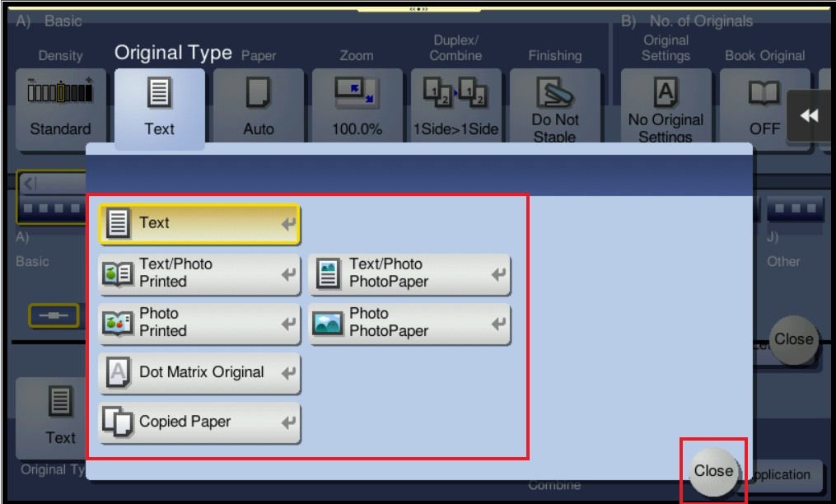Image resolution: width=836 pixels, height=504 pixels.
Task: Open the Paper Auto setting
Action: click(258, 110)
